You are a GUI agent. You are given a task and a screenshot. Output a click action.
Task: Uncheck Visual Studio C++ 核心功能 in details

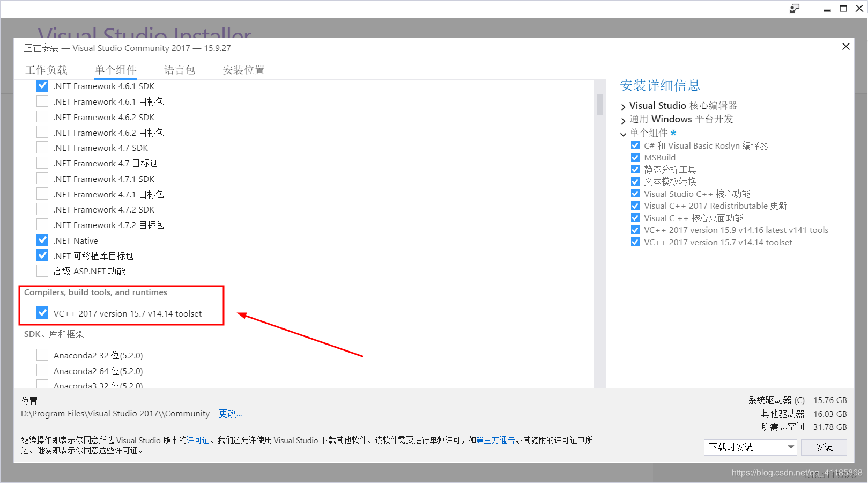point(635,194)
